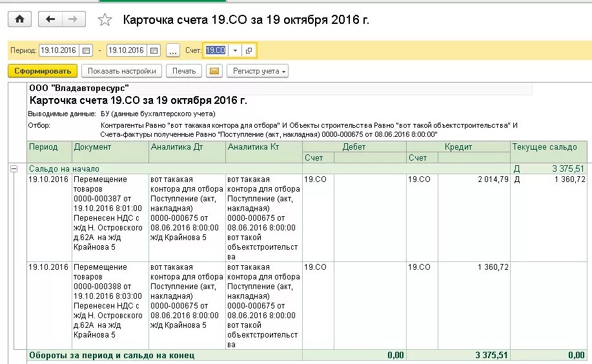Click the Печать button
Image resolution: width=592 pixels, height=364 pixels.
(x=184, y=71)
